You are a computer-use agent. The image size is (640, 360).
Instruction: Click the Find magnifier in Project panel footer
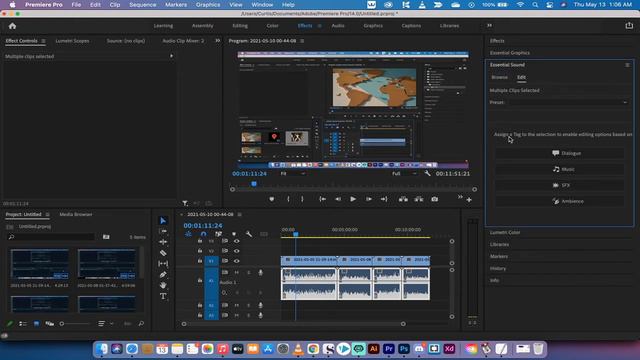click(x=141, y=324)
